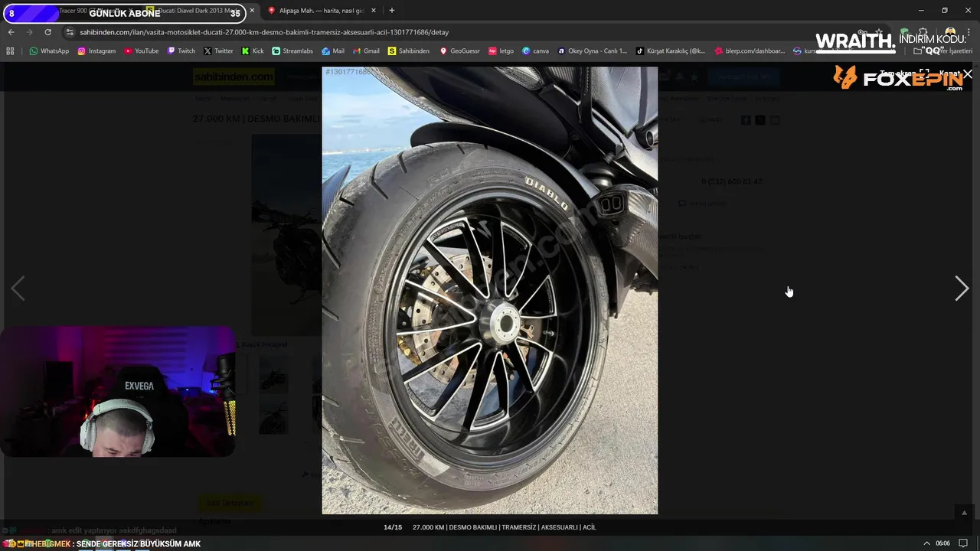Open the canva bookmark
Viewport: 980px width, 551px height.
[x=535, y=51]
